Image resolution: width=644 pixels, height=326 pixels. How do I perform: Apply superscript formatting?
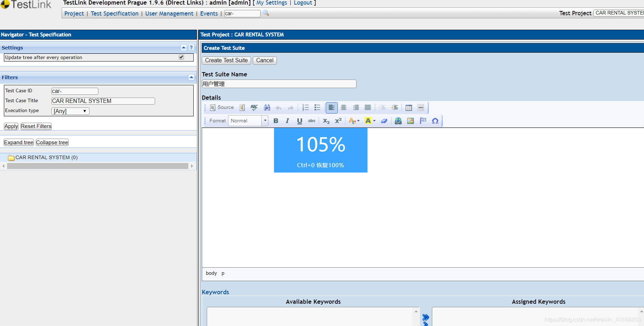tap(338, 121)
